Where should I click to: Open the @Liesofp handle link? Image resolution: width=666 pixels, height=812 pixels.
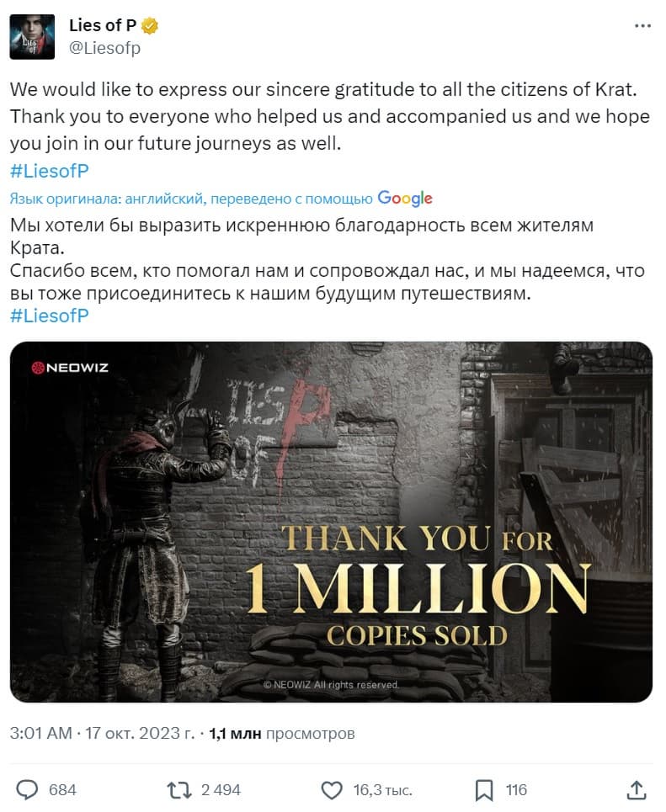click(x=104, y=48)
